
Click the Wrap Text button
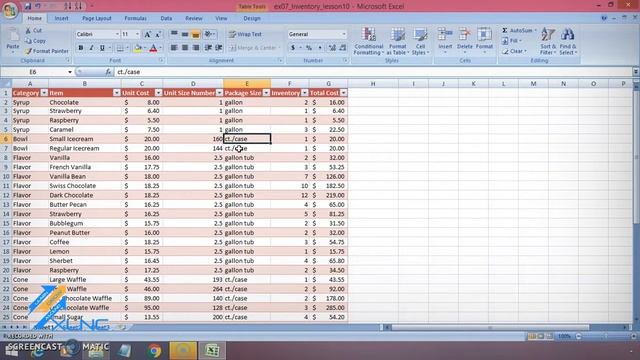(x=245, y=34)
